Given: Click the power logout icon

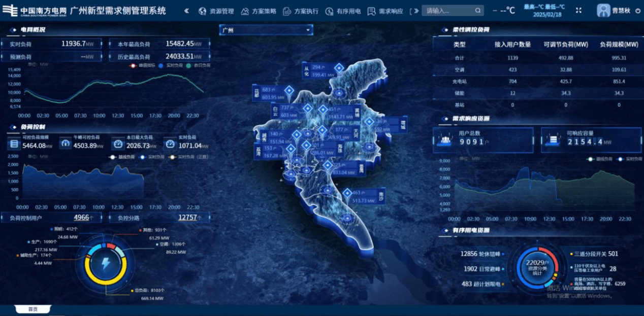Looking at the screenshot, I should click(638, 11).
